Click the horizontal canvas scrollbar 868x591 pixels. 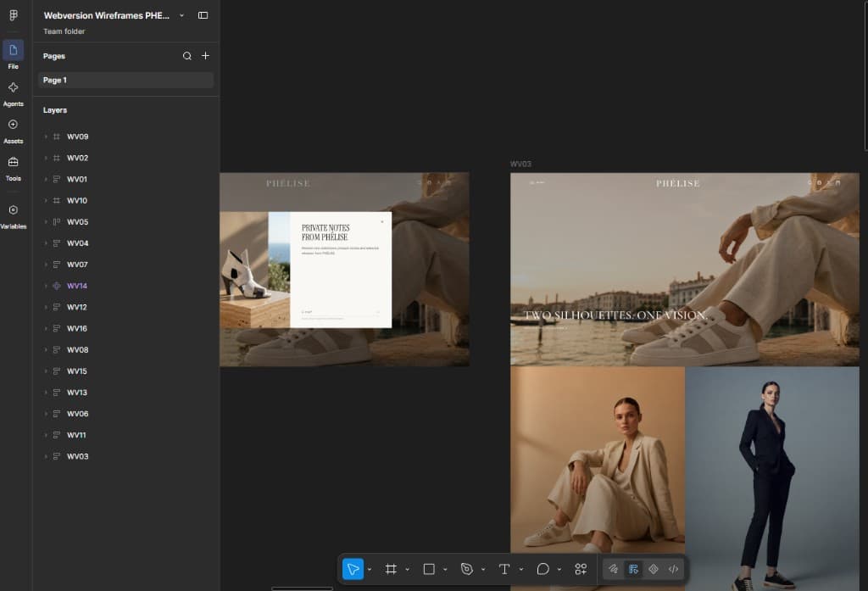[x=303, y=588]
